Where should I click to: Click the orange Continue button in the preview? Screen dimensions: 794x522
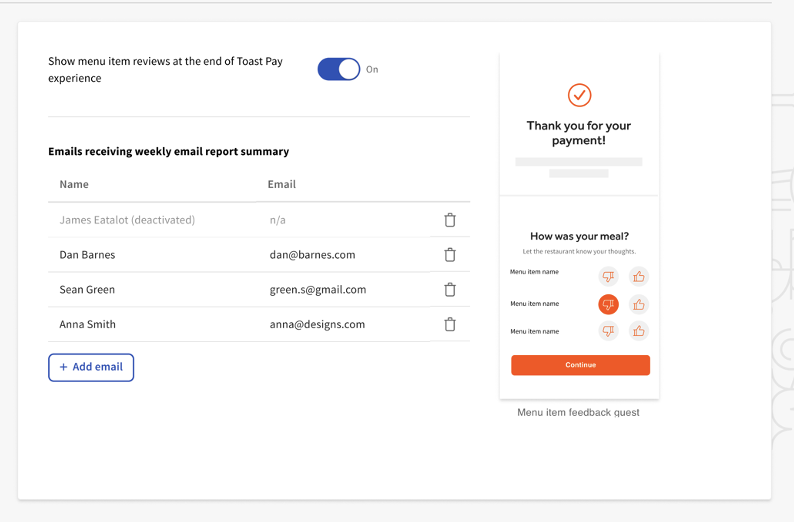tap(580, 365)
